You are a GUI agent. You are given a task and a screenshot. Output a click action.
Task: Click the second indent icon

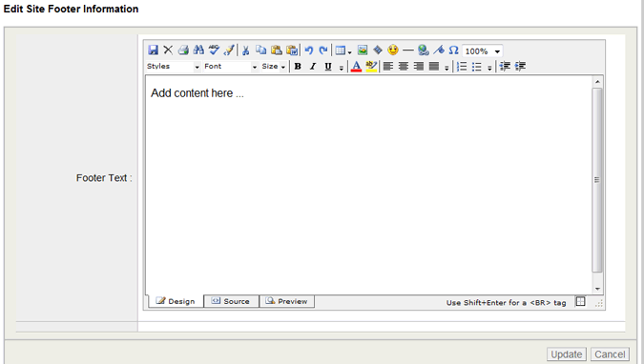(x=520, y=66)
